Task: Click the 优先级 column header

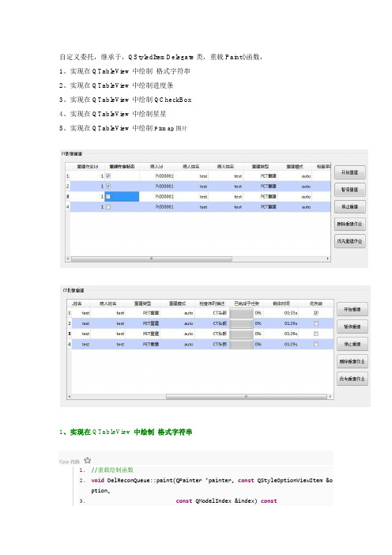Action: click(x=316, y=304)
